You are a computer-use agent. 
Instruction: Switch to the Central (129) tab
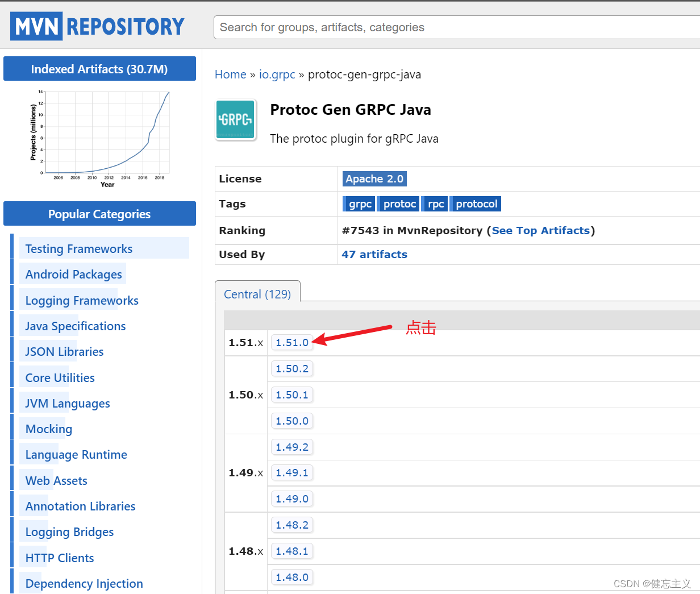(257, 294)
